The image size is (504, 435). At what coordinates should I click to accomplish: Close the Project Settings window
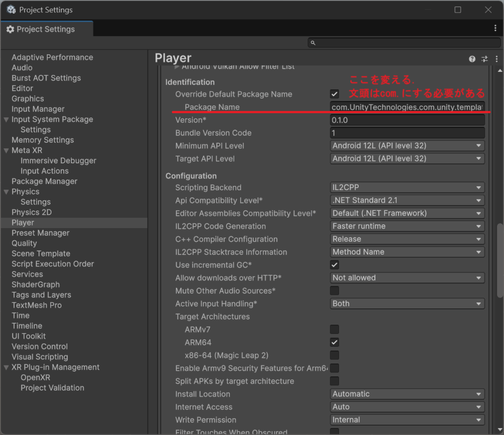click(x=488, y=10)
